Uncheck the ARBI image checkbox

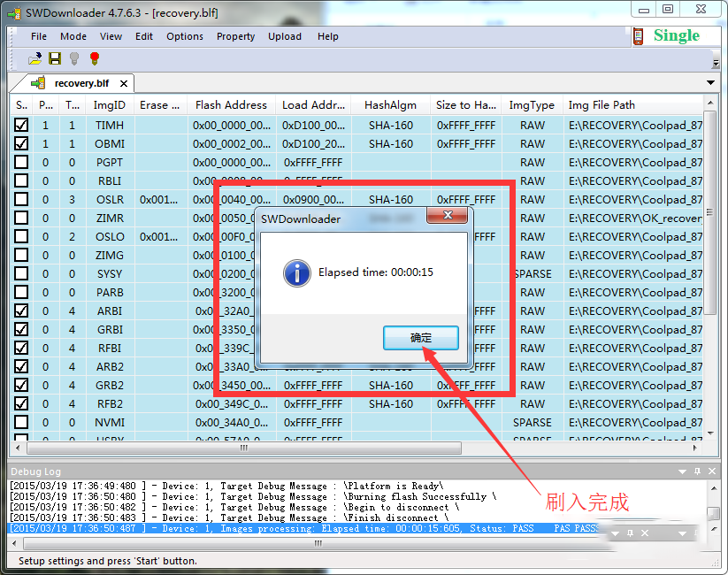(21, 310)
